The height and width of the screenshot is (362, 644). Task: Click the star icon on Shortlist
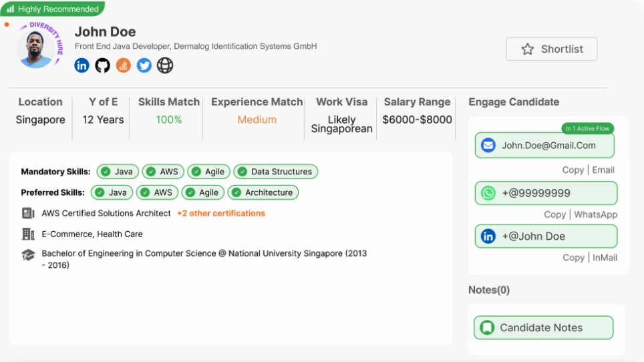(528, 49)
